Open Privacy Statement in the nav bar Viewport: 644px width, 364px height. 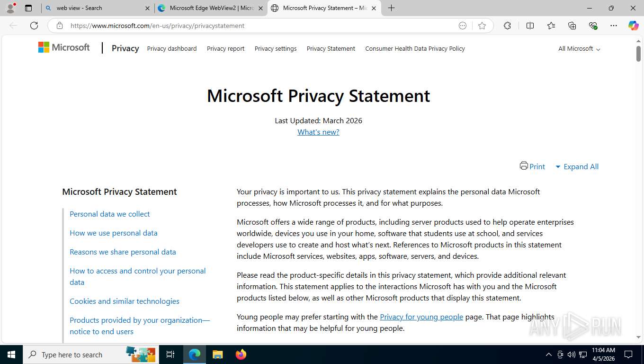coord(331,49)
